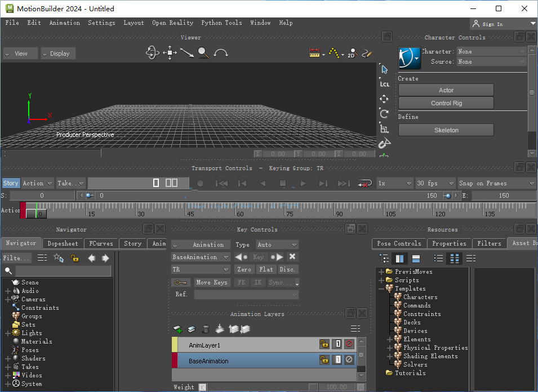Select the Orbit camera tool in Viewer

(x=152, y=53)
